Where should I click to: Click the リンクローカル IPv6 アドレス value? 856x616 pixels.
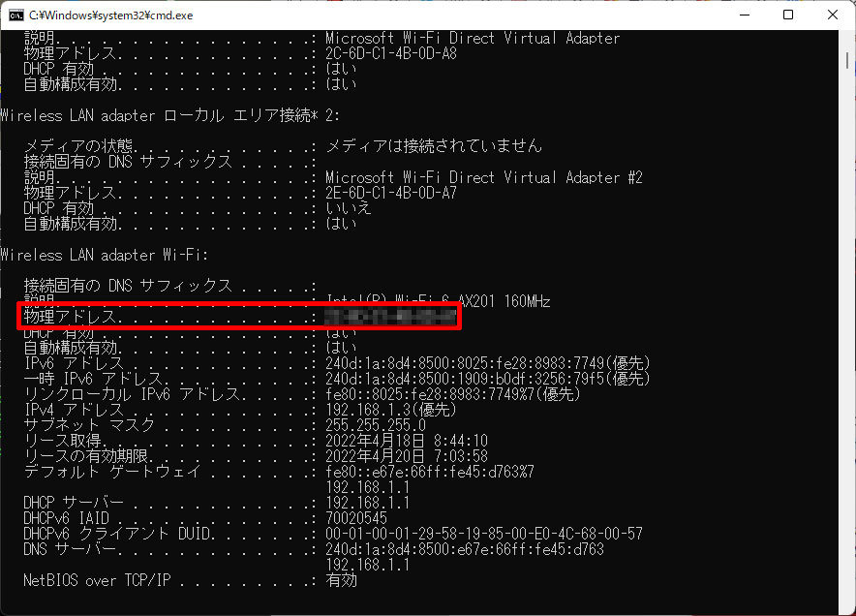(453, 394)
